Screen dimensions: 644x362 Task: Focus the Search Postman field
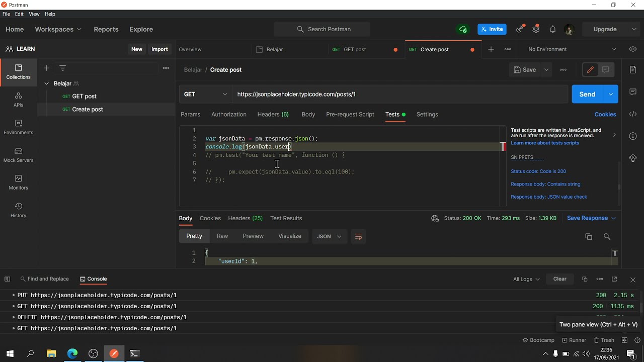[x=322, y=29]
